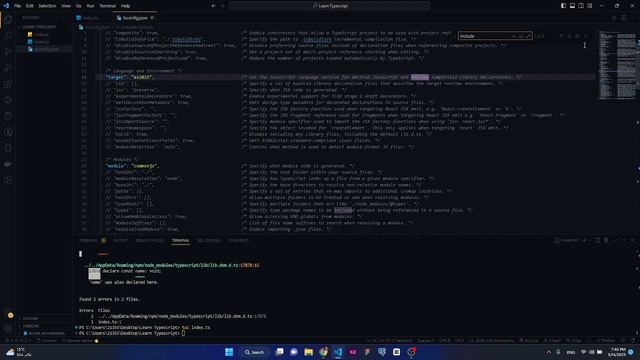Switch to the index.ts editor tab
Image resolution: width=640 pixels, height=360 pixels.
point(90,18)
